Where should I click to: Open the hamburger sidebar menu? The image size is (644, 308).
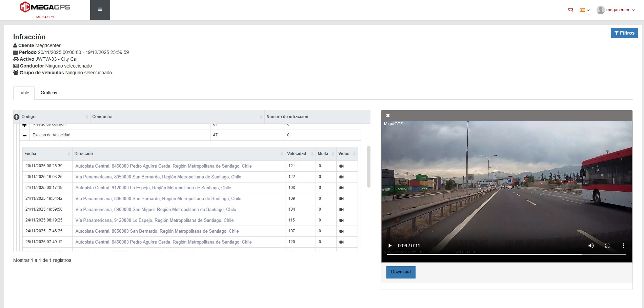(100, 9)
